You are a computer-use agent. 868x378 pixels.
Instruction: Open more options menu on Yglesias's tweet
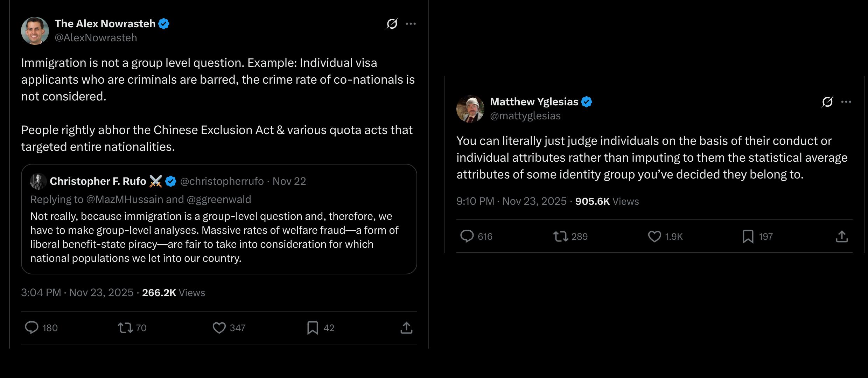(846, 102)
